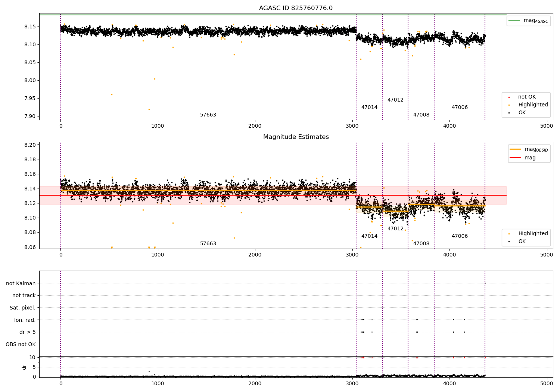This screenshot has width=560, height=392.
Task: Click the 8.18 y-axis tick label
Action: pos(30,160)
